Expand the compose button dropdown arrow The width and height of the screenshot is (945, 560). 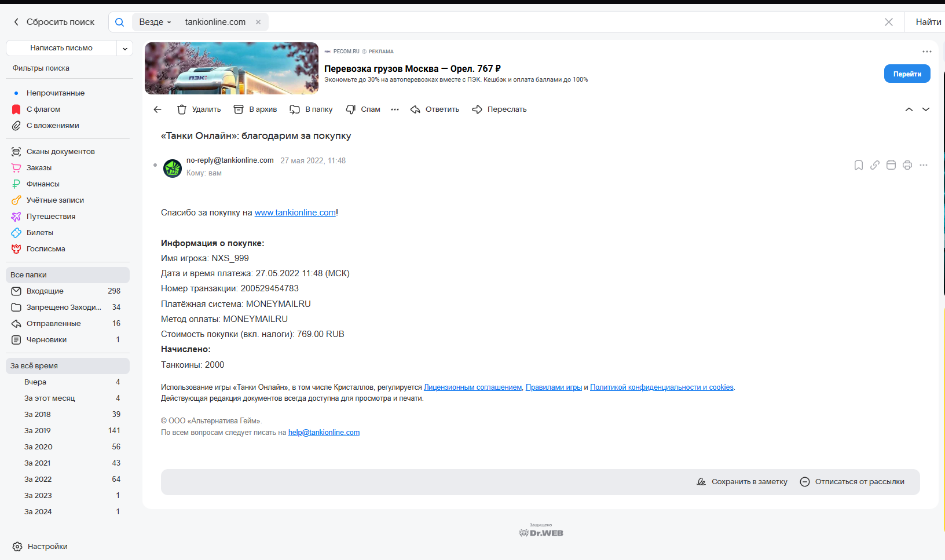(125, 49)
